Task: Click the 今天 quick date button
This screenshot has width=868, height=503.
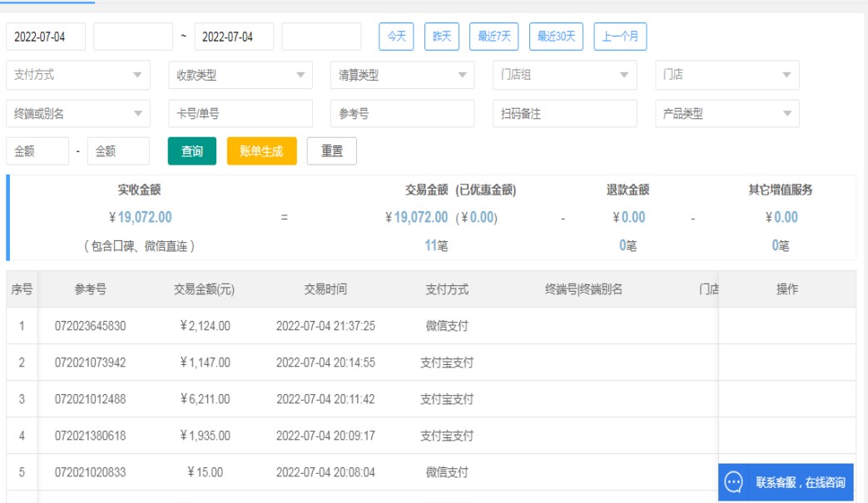Action: point(396,37)
